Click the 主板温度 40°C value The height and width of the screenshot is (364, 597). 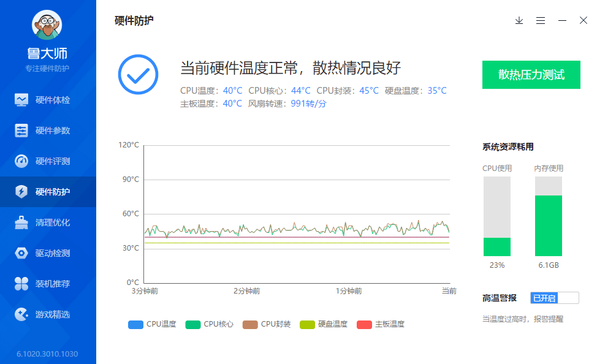click(232, 104)
